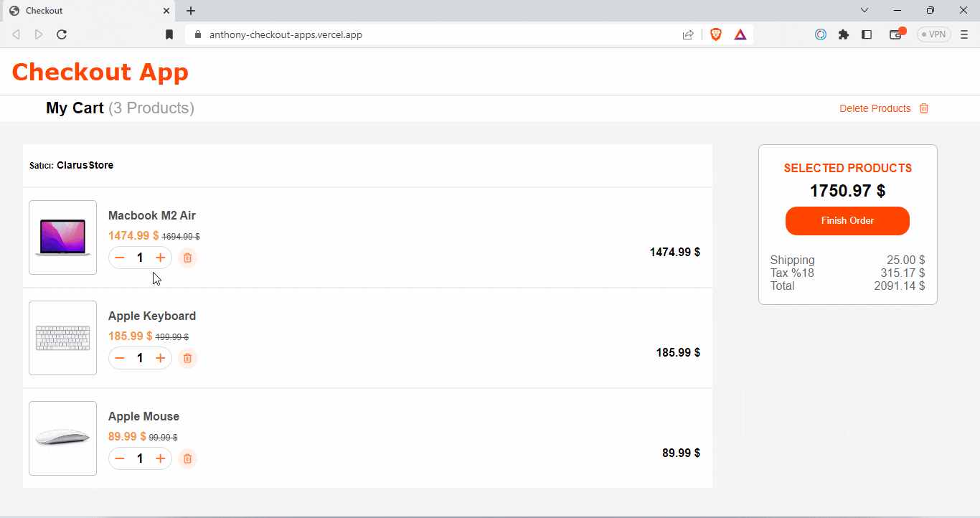Increase Apple Keyboard quantity with plus
The width and height of the screenshot is (980, 518).
tap(161, 358)
